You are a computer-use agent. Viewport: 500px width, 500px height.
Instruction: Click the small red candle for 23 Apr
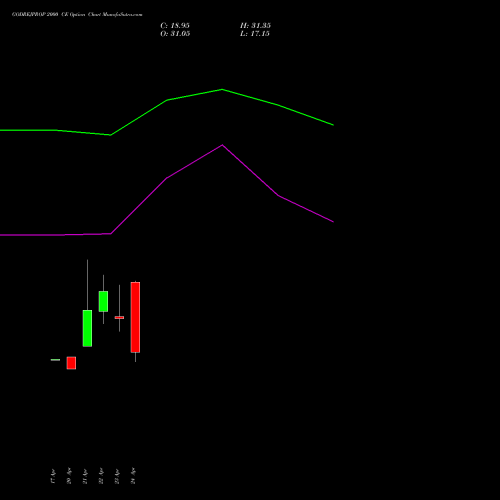click(119, 318)
